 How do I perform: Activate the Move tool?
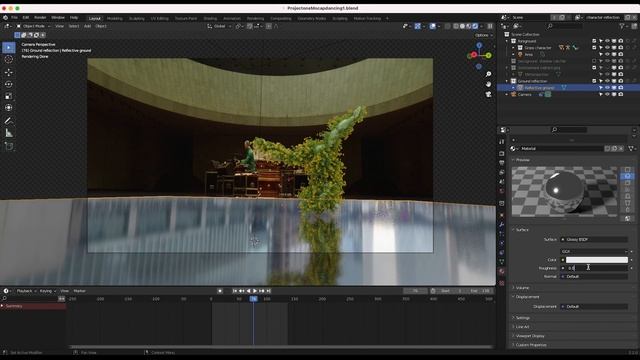tap(9, 72)
